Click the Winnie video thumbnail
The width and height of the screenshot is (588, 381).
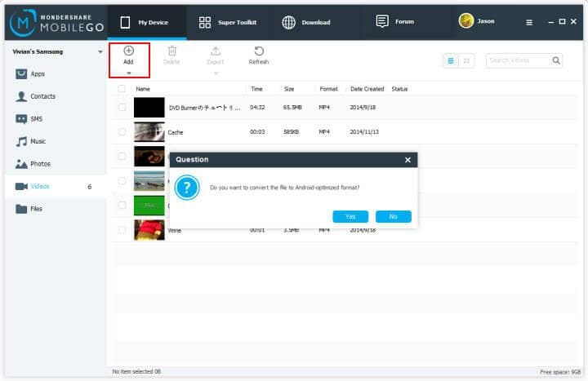point(149,230)
